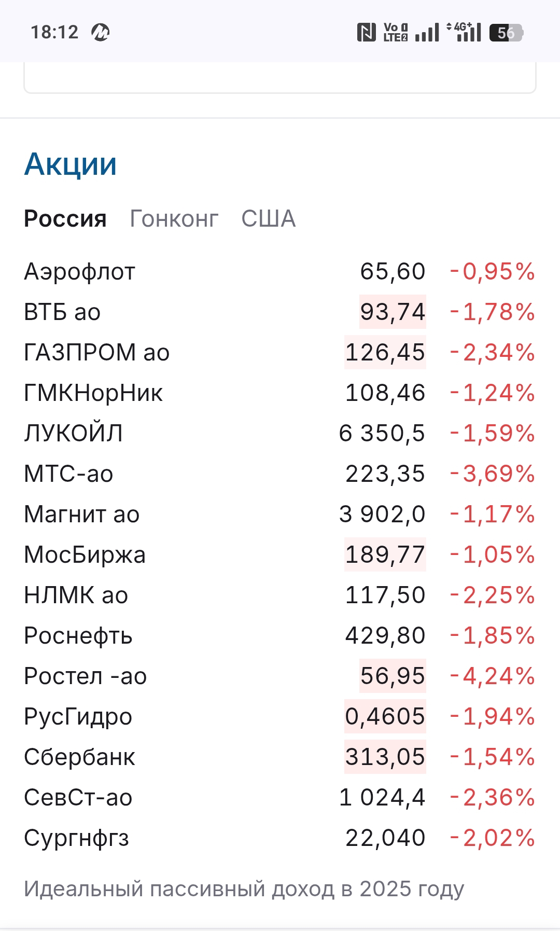Switch to the Гонконг tab
Viewport: 560px width, 931px height.
click(174, 219)
